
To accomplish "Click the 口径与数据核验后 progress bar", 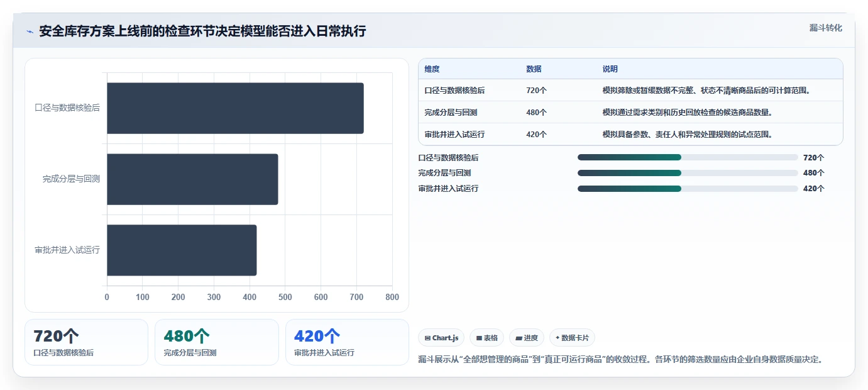I will click(688, 157).
